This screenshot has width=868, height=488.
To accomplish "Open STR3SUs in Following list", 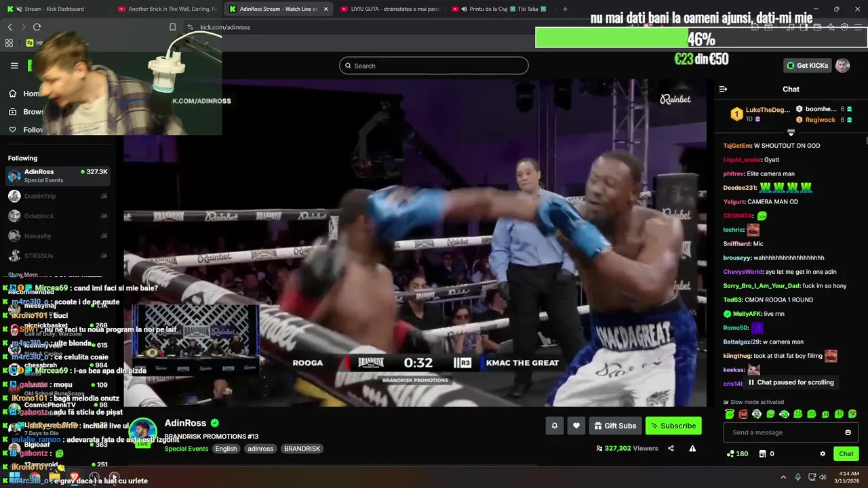I will point(58,256).
